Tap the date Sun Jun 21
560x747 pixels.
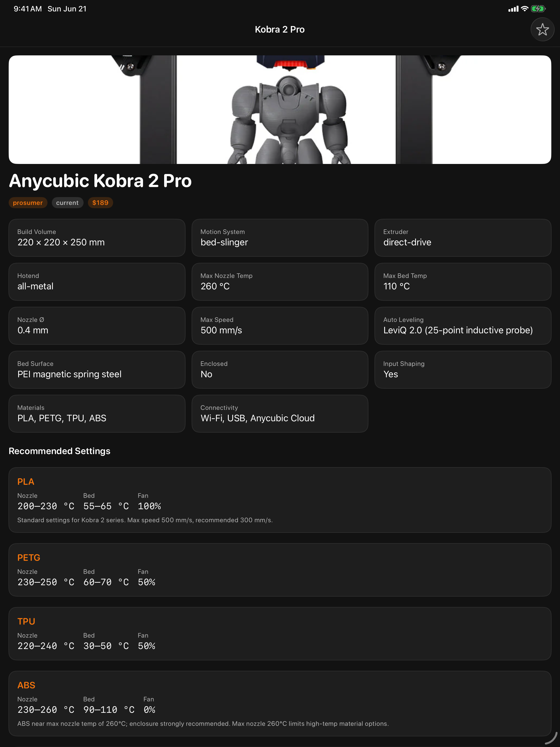(x=67, y=9)
